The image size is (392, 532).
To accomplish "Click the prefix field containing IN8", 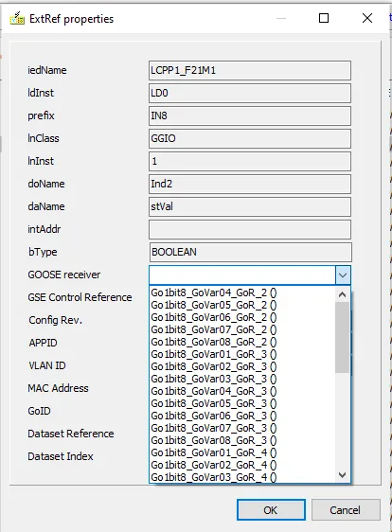I will point(250,116).
